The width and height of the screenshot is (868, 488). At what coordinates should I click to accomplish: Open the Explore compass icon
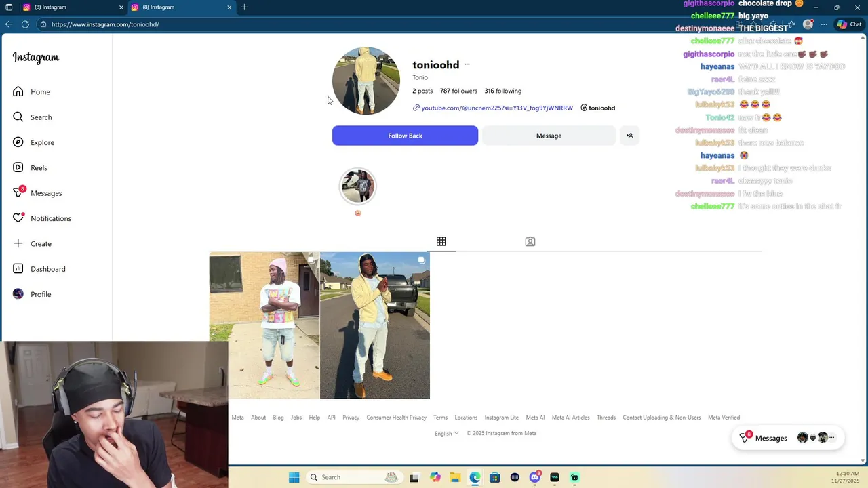[x=18, y=142]
